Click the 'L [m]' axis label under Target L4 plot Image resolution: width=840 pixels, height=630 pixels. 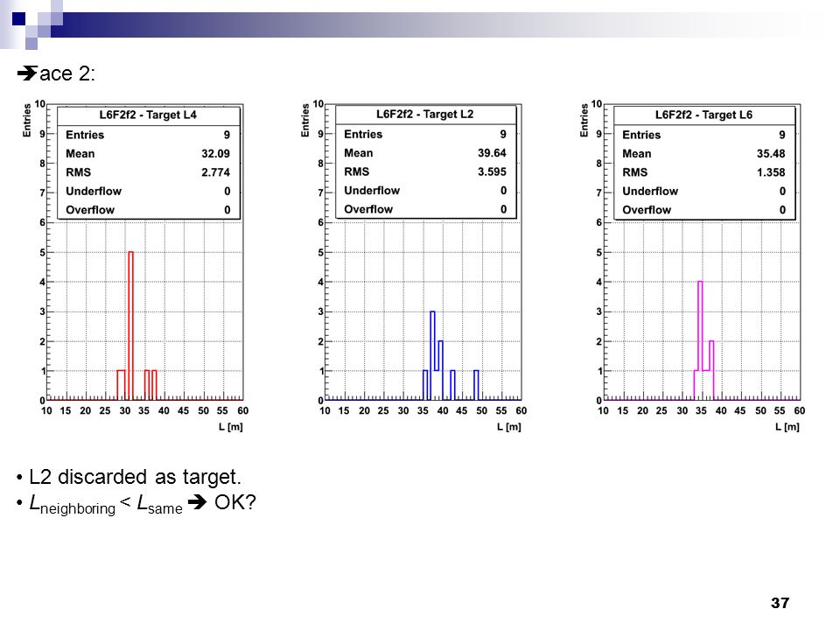pyautogui.click(x=231, y=427)
